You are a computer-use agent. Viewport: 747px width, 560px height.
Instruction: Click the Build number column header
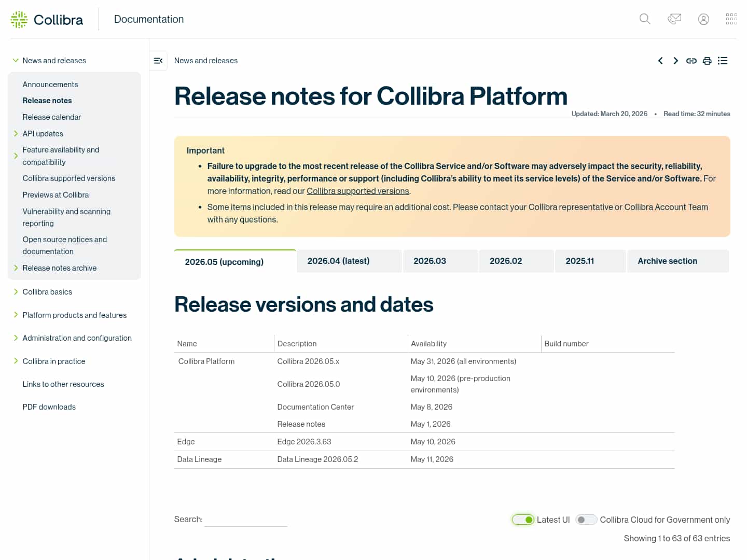[x=566, y=344]
